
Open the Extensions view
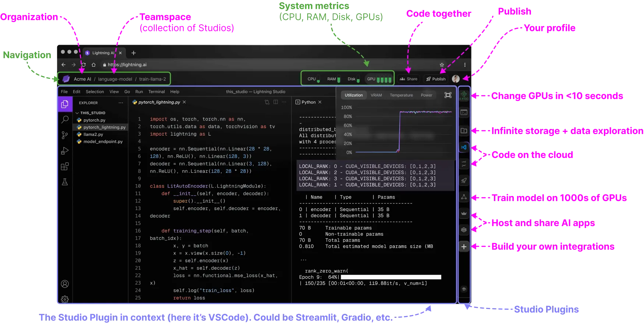point(65,166)
